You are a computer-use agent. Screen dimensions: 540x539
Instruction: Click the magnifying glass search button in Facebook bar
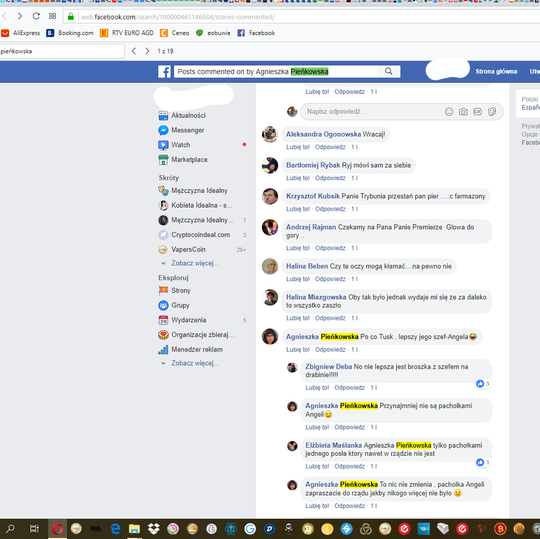point(388,71)
